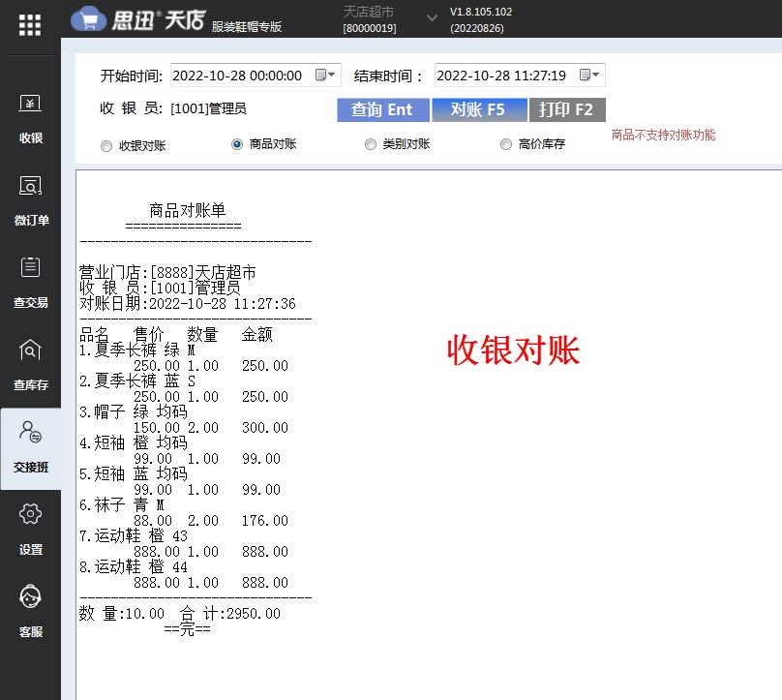Viewport: 782px width, 700px height.
Task: Click the 打印 F2 print button
Action: [x=567, y=109]
